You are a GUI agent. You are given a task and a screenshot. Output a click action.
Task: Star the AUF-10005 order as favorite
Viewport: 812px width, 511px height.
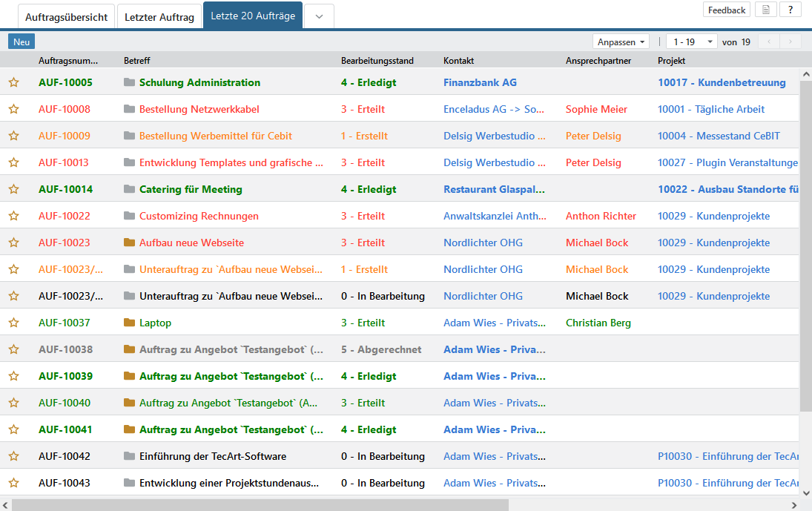13,82
